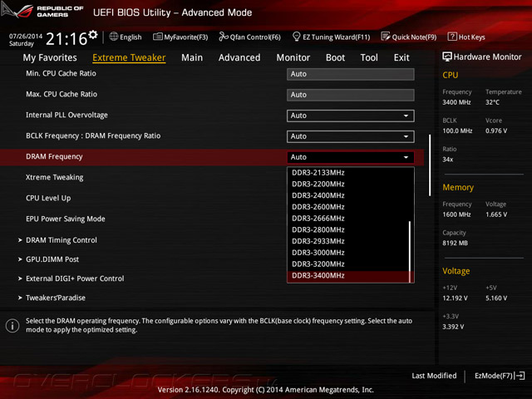Expand External DIGI+ Power Control submenu

click(x=71, y=278)
